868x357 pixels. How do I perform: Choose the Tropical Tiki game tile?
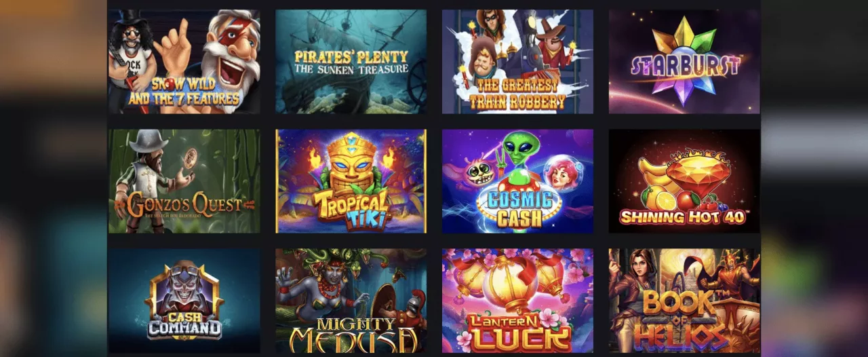coord(351,181)
